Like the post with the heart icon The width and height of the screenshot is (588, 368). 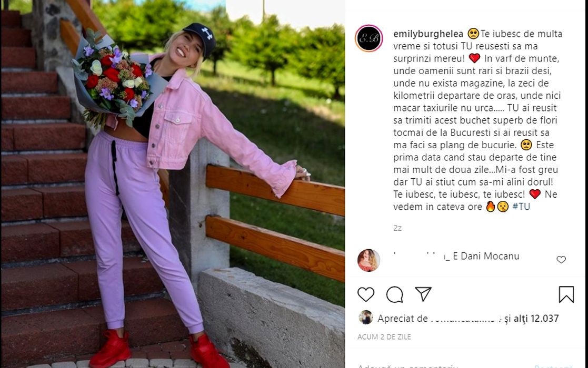pos(366,294)
